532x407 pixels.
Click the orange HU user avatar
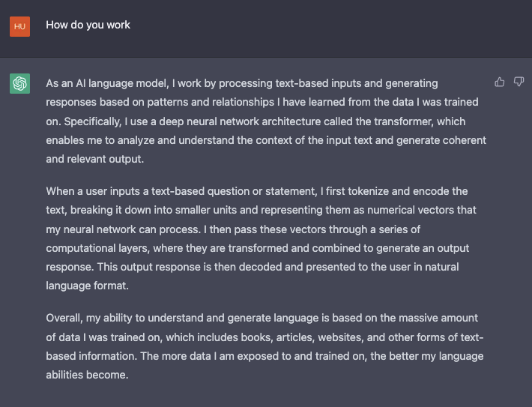click(x=19, y=26)
